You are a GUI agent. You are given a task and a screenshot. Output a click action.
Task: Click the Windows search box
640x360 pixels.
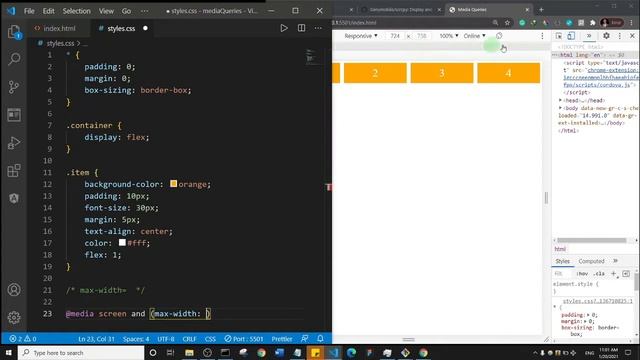coord(81,352)
